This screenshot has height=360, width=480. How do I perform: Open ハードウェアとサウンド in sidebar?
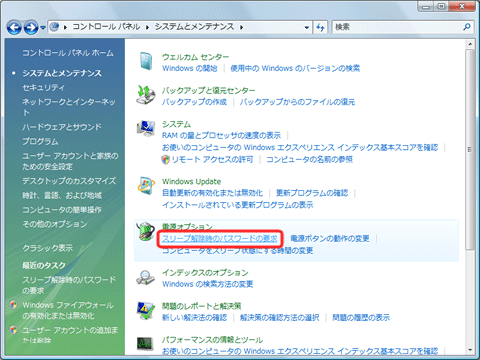pyautogui.click(x=62, y=127)
